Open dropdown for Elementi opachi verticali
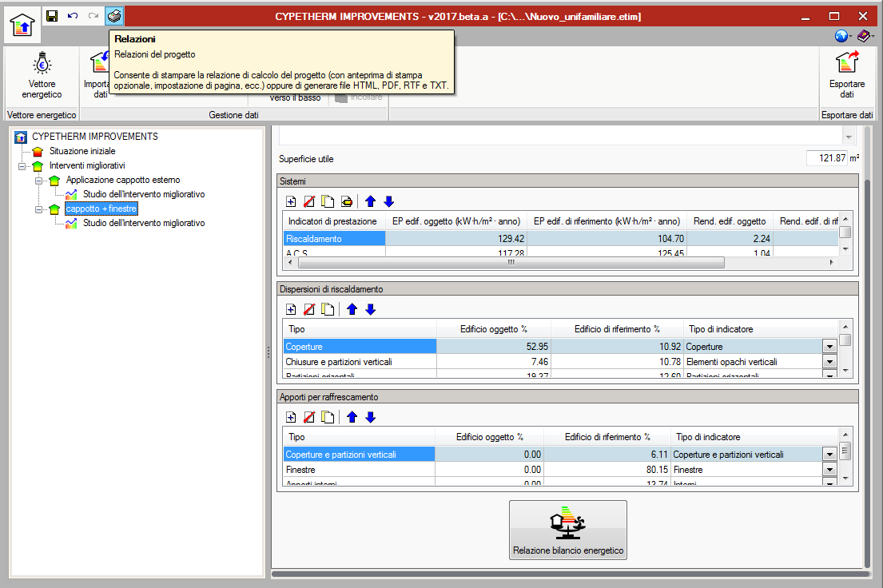Viewport: 883px width, 588px height. coord(829,362)
